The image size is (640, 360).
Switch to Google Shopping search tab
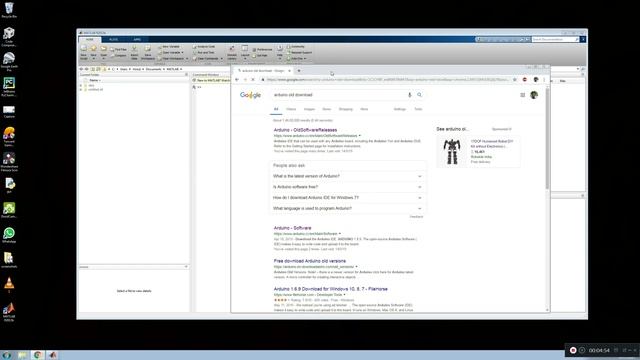(x=345, y=109)
